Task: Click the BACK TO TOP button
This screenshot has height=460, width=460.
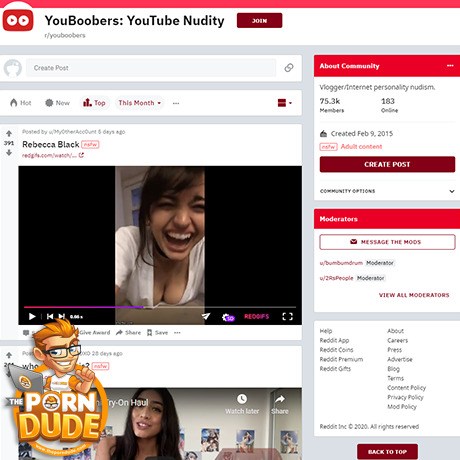Action: point(387,452)
